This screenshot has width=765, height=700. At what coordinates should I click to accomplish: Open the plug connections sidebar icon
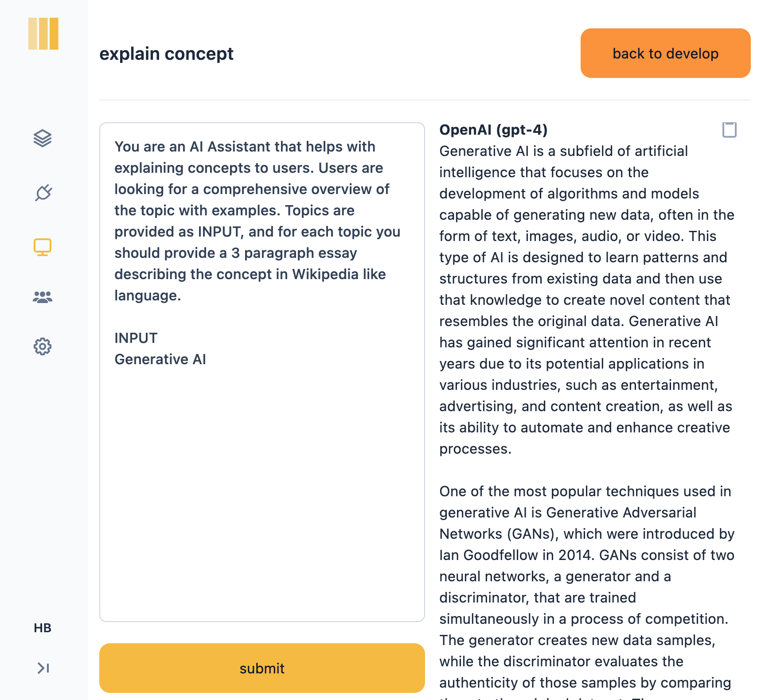click(43, 193)
